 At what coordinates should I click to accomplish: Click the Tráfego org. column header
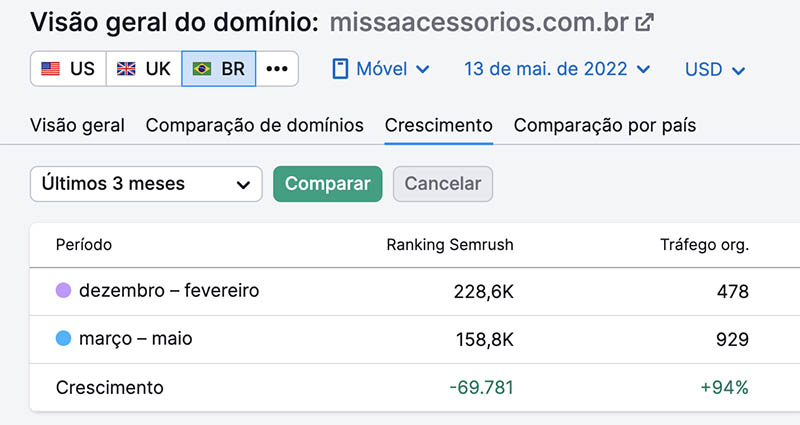click(704, 245)
